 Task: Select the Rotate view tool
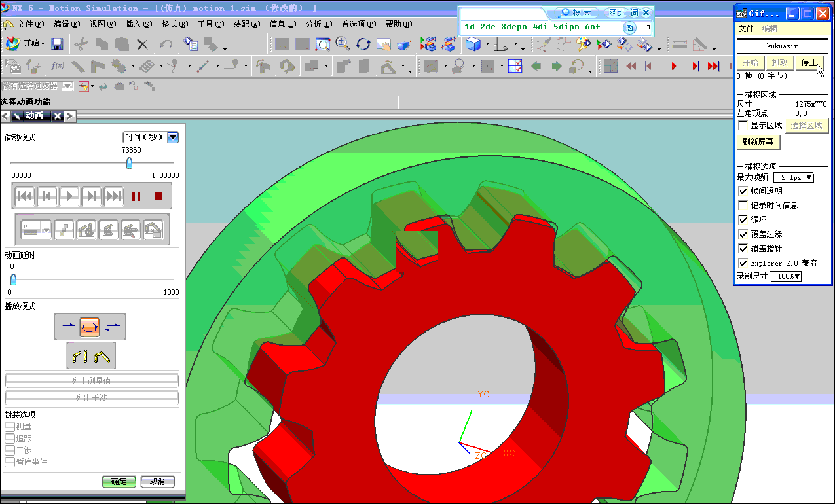click(363, 44)
